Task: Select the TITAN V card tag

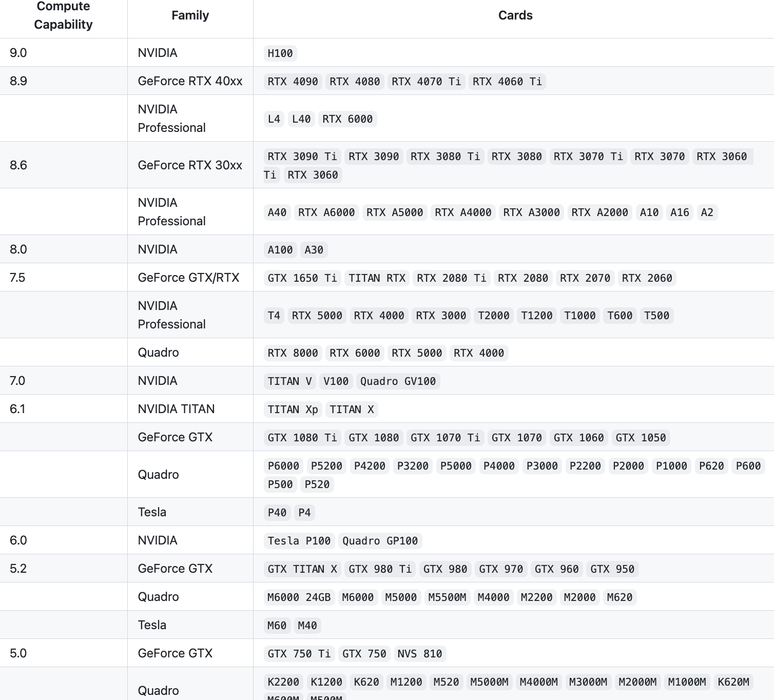Action: pos(289,381)
